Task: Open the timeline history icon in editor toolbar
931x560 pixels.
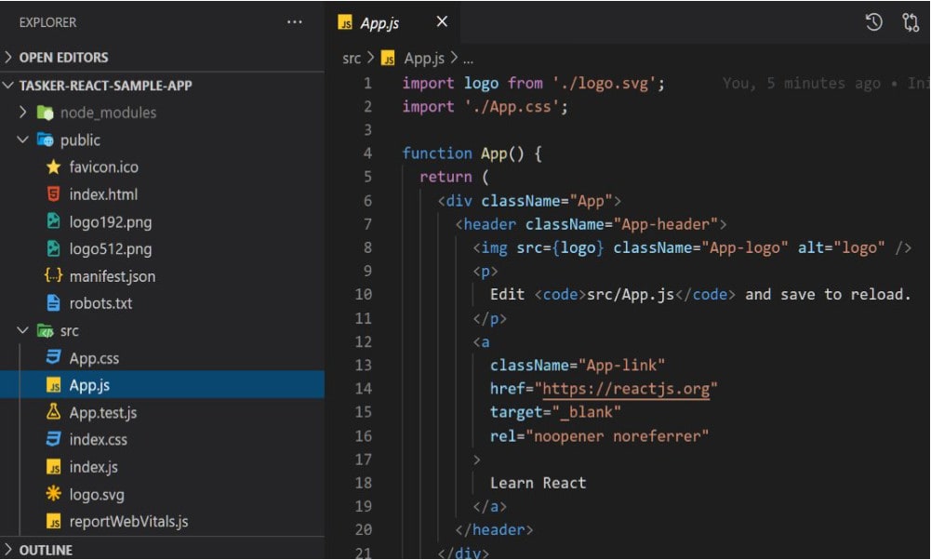Action: (x=873, y=22)
